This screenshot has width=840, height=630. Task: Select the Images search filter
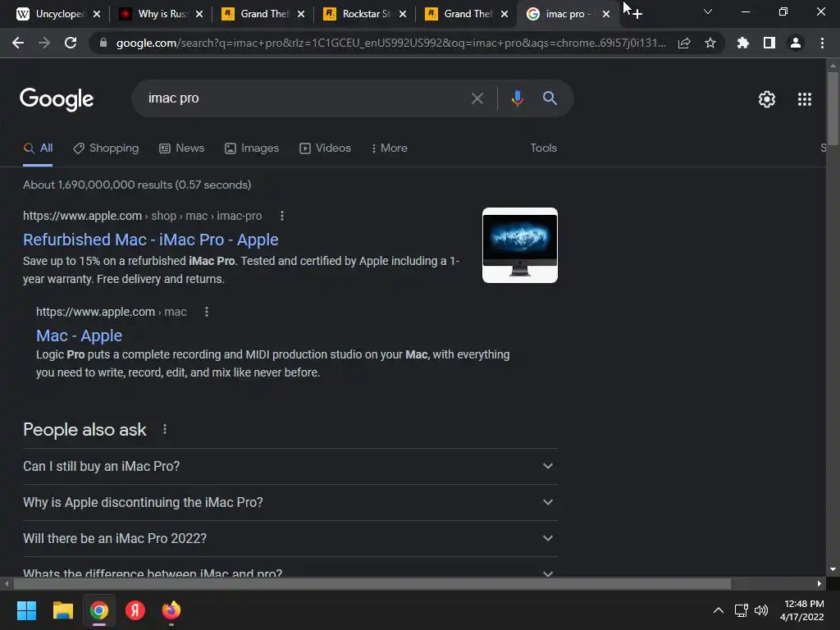tap(252, 148)
